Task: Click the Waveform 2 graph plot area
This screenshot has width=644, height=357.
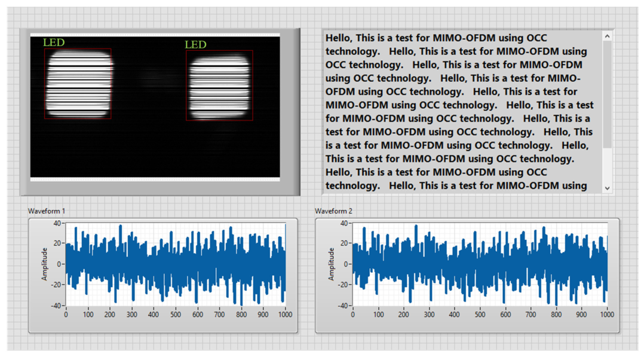Action: pos(480,264)
